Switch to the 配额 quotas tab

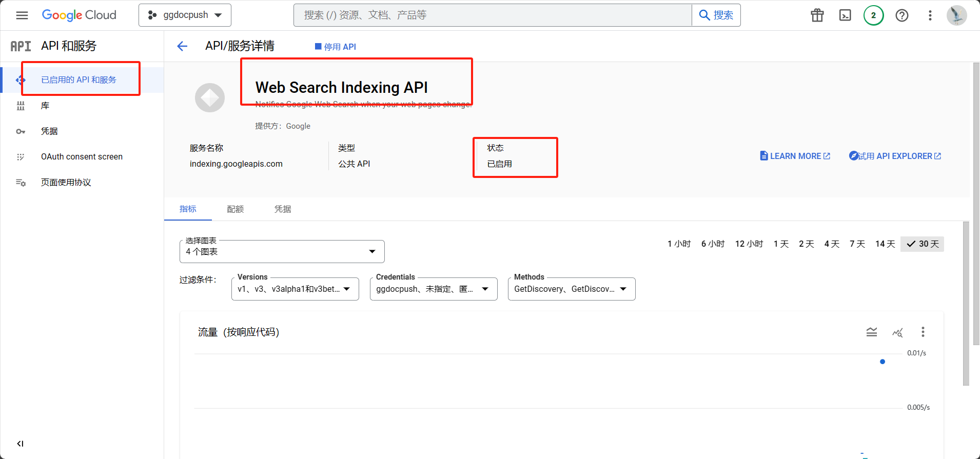pos(236,209)
